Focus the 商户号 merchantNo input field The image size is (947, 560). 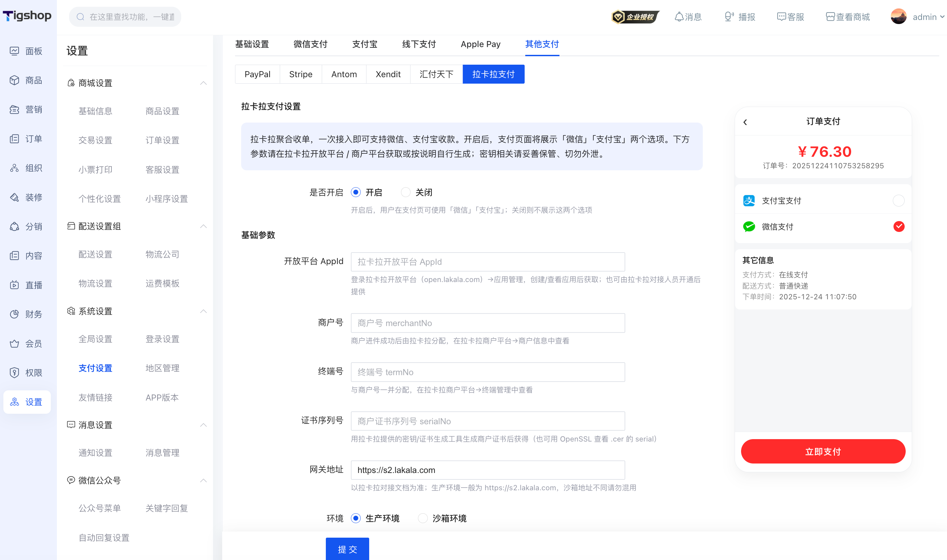[x=488, y=323]
